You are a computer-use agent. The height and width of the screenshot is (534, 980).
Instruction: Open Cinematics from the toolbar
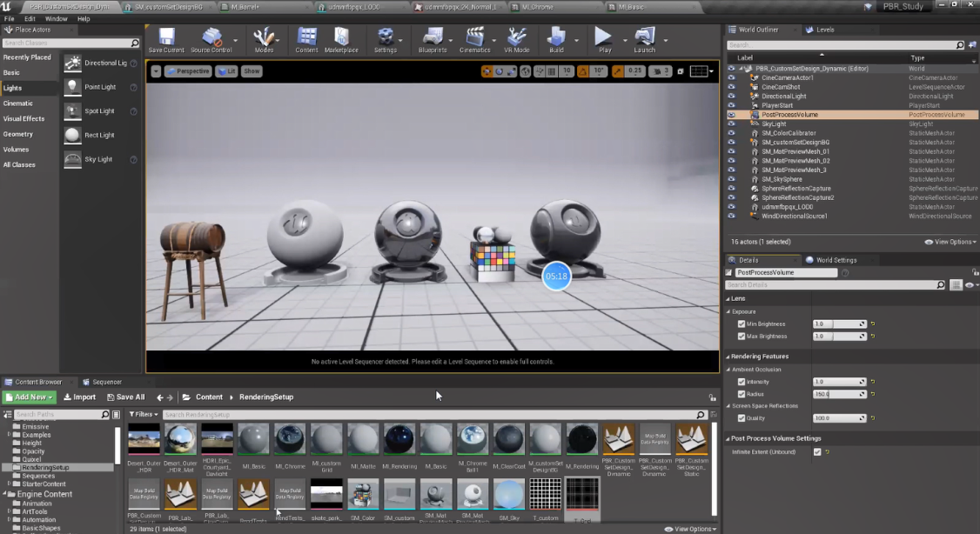[x=474, y=37]
